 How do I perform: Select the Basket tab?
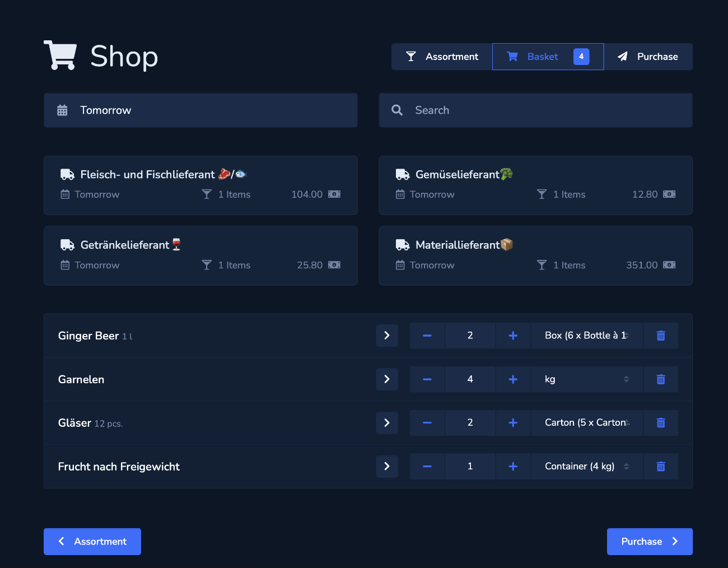coord(548,57)
